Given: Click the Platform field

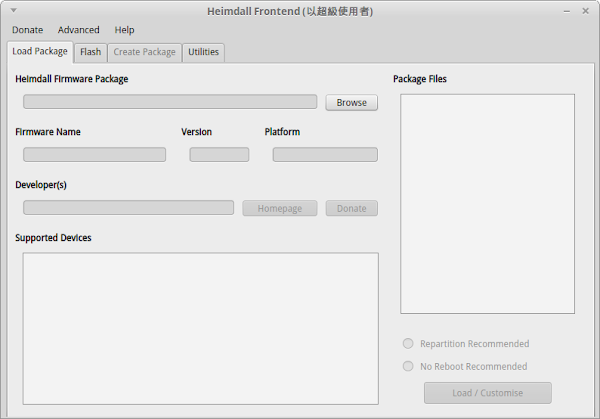Looking at the screenshot, I should (325, 155).
